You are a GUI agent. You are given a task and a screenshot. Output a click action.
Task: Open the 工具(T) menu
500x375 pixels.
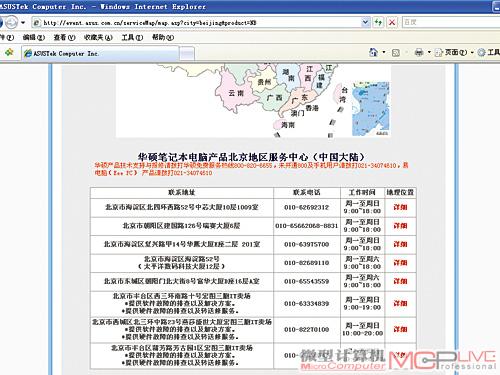tap(132, 37)
